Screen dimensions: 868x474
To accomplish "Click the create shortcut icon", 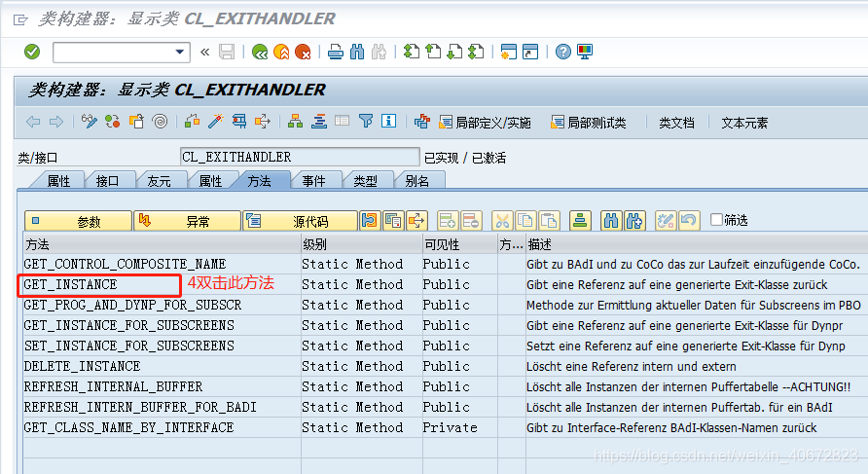I will click(530, 52).
